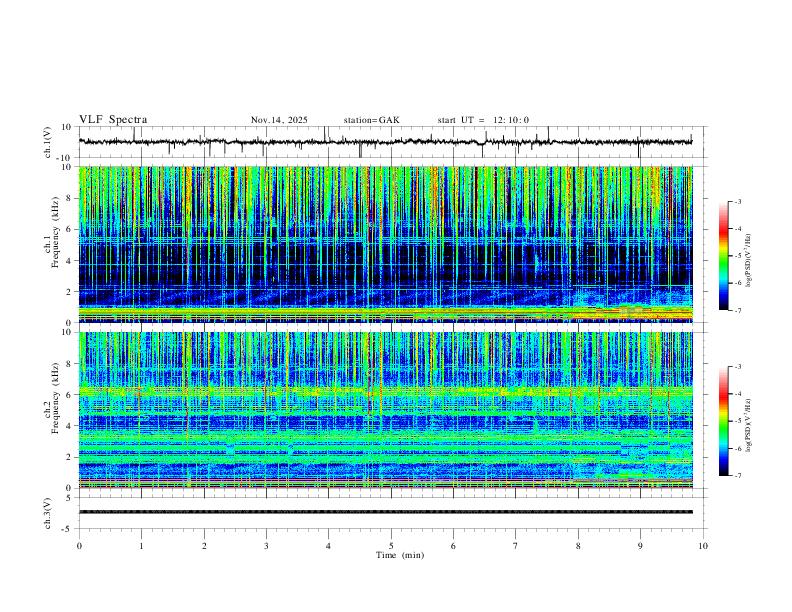Click the ch.3 flat waveform trace
The width and height of the screenshot is (792, 612).
[x=385, y=512]
